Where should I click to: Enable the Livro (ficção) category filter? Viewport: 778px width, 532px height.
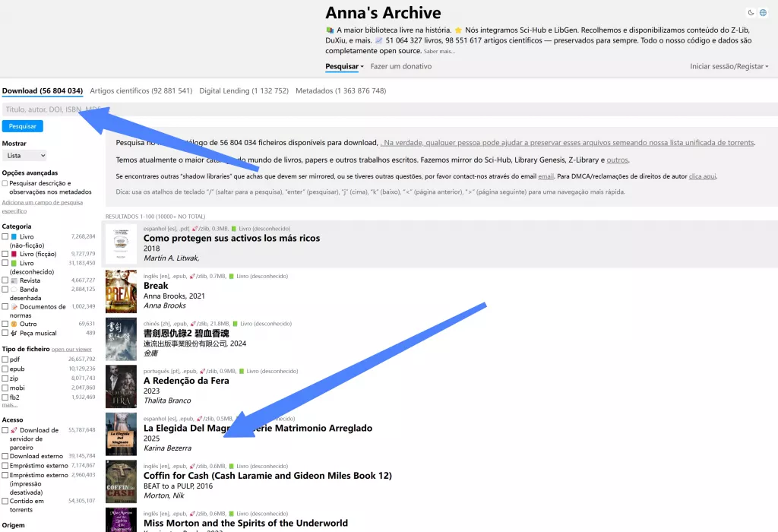[5, 255]
